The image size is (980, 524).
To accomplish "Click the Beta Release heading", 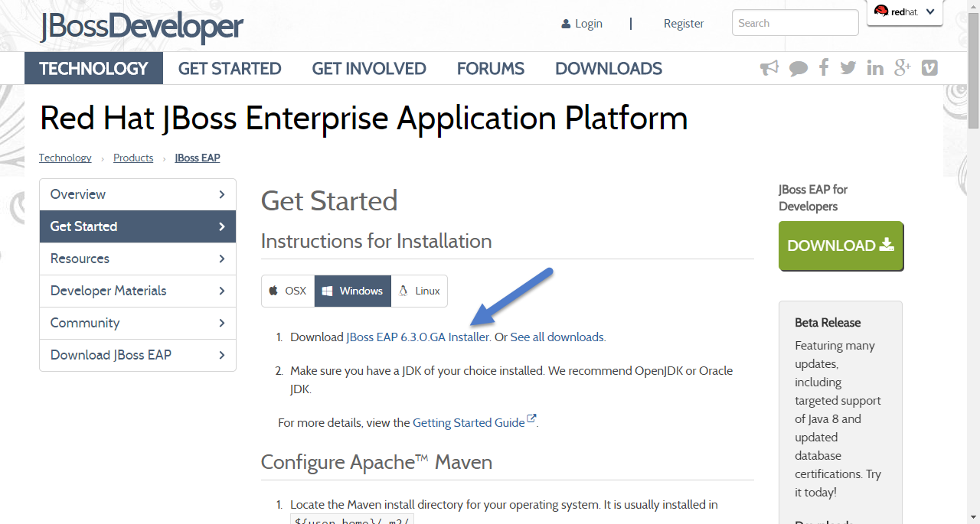I will [828, 323].
